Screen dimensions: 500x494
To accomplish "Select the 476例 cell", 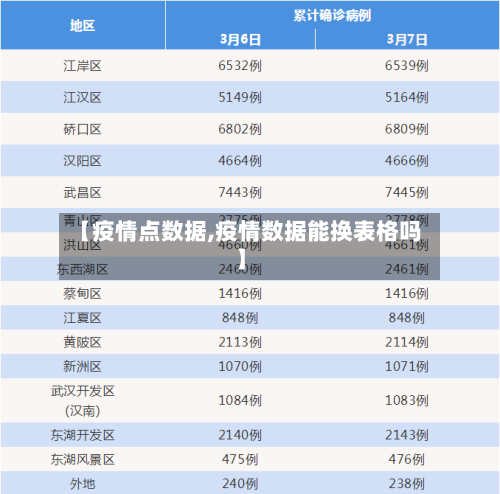I will 407,460.
